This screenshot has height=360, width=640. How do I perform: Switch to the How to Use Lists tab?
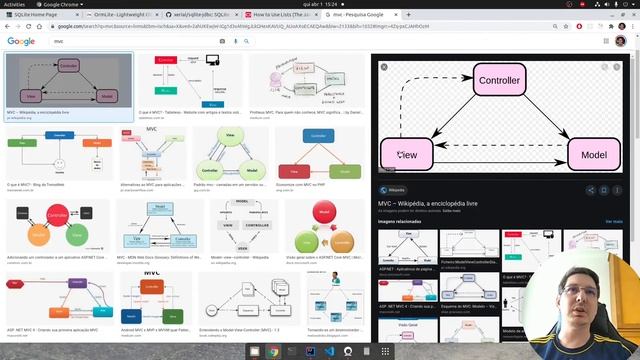click(x=282, y=14)
